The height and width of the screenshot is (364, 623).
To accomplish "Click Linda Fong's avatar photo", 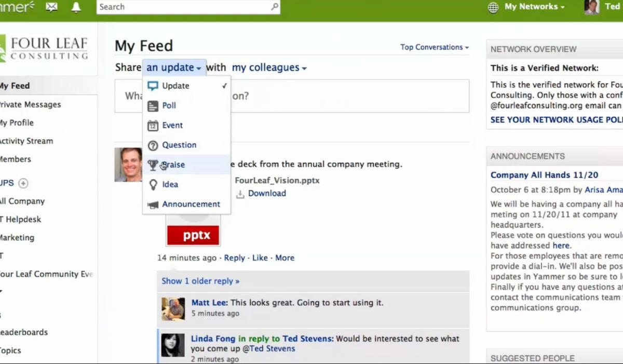I will (x=173, y=345).
